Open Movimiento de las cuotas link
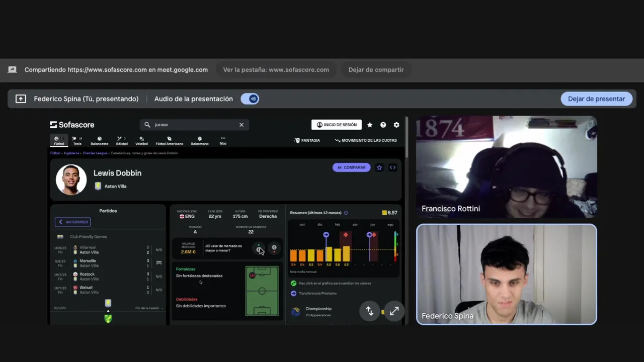The image size is (644, 362). [x=366, y=140]
